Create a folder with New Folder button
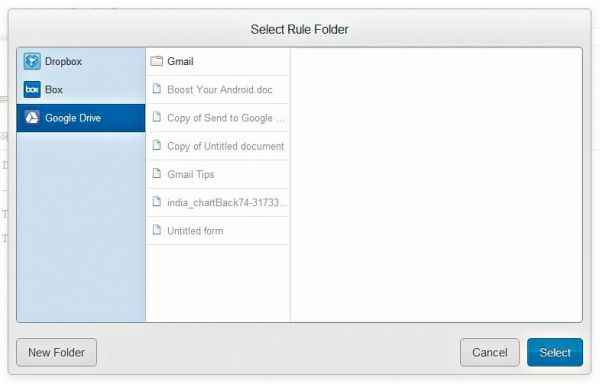The width and height of the screenshot is (600, 384). click(57, 352)
